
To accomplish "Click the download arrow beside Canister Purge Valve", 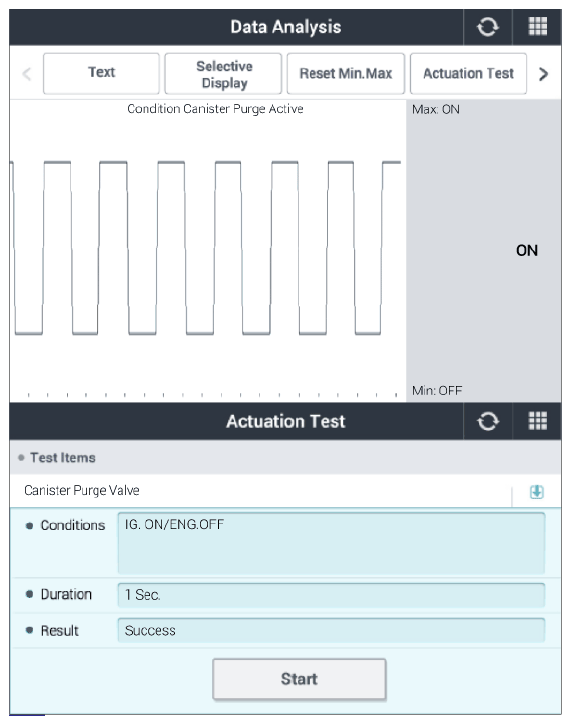I will pos(536,492).
